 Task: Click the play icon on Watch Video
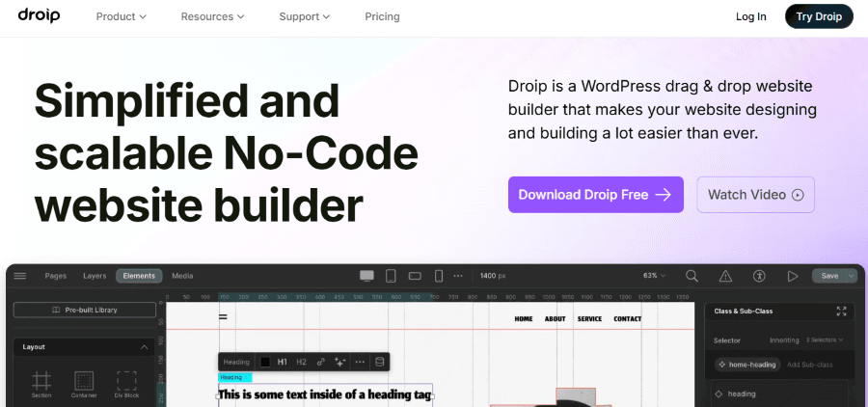point(798,195)
